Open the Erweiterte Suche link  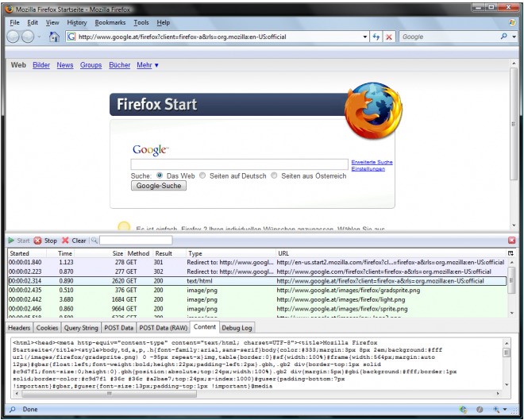[x=372, y=162]
